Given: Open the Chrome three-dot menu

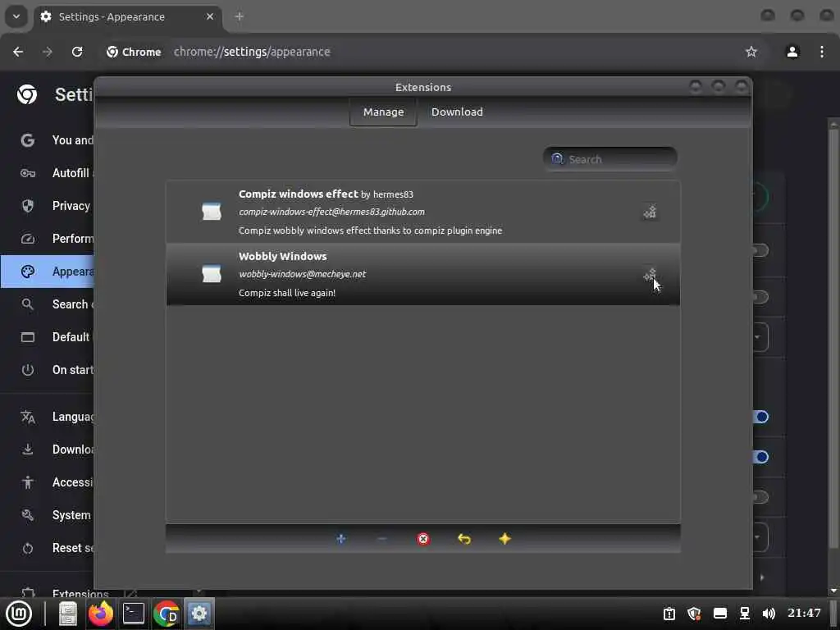Looking at the screenshot, I should pos(822,52).
